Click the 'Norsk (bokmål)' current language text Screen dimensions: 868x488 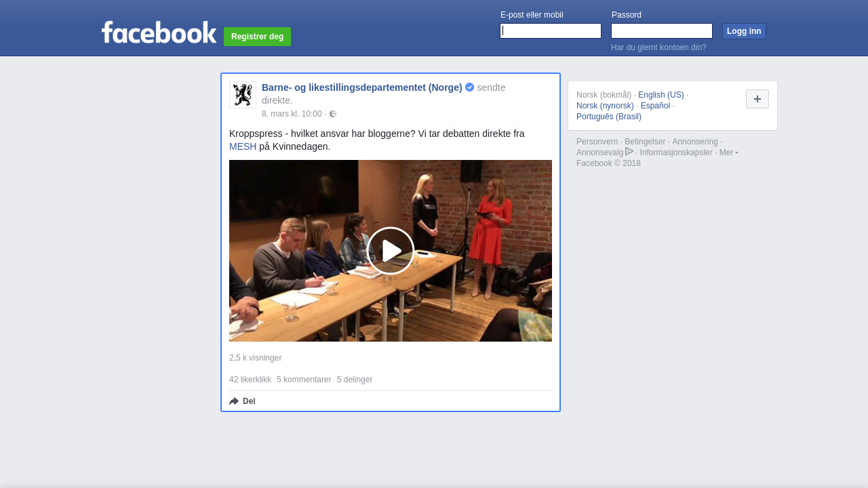604,95
